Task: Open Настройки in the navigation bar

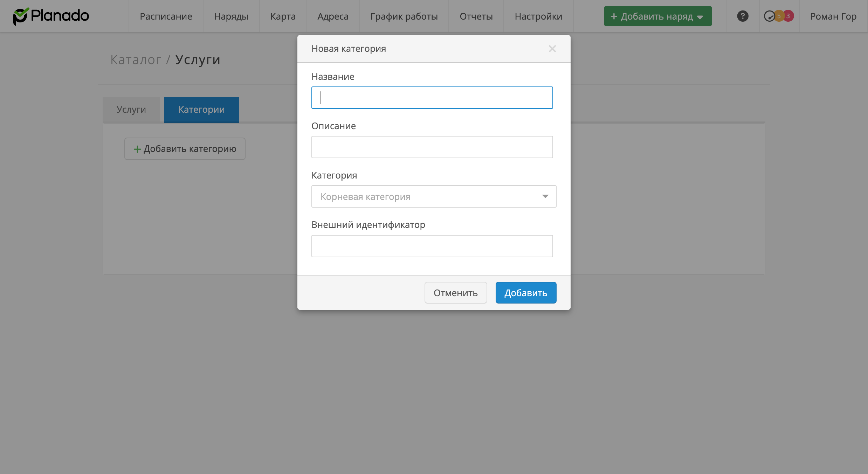Action: (x=538, y=16)
